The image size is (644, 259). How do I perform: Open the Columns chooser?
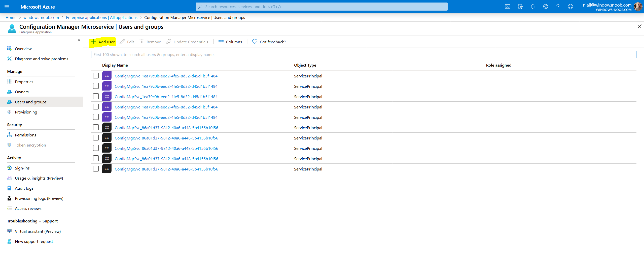tap(230, 42)
